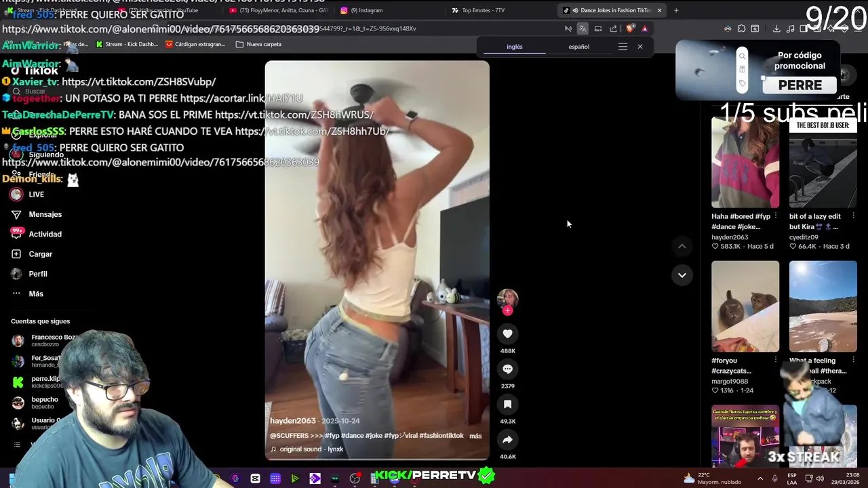Go to next video with down chevron
This screenshot has width=868, height=488.
tap(682, 274)
